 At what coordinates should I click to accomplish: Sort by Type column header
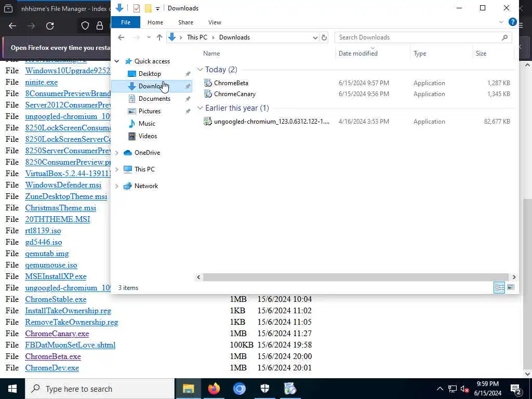click(x=420, y=54)
